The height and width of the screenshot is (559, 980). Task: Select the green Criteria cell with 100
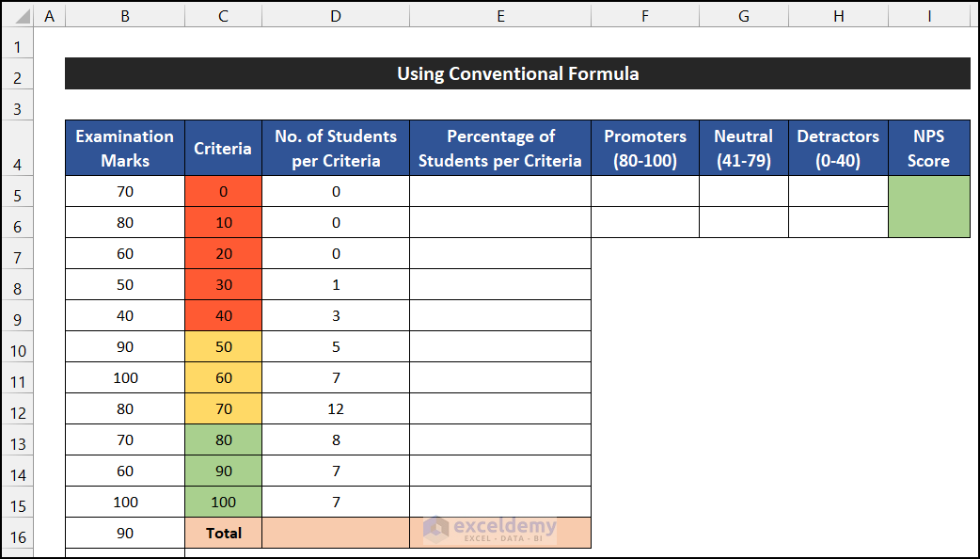(223, 503)
